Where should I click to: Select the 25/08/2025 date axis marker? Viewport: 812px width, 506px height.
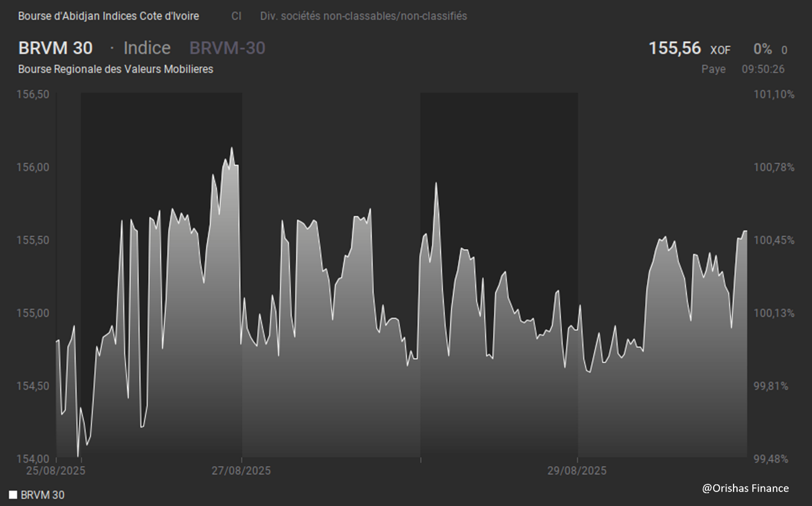click(56, 470)
